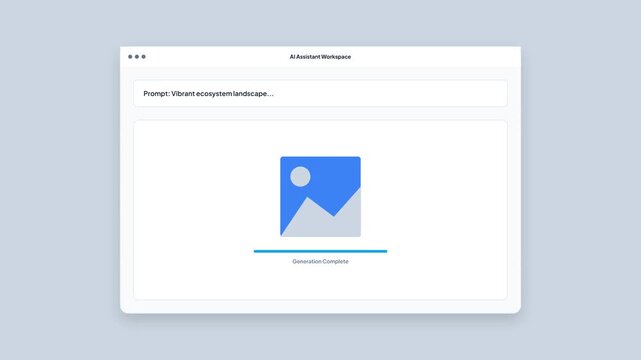Image resolution: width=641 pixels, height=360 pixels.
Task: Click the third window control dot
Action: [143, 57]
